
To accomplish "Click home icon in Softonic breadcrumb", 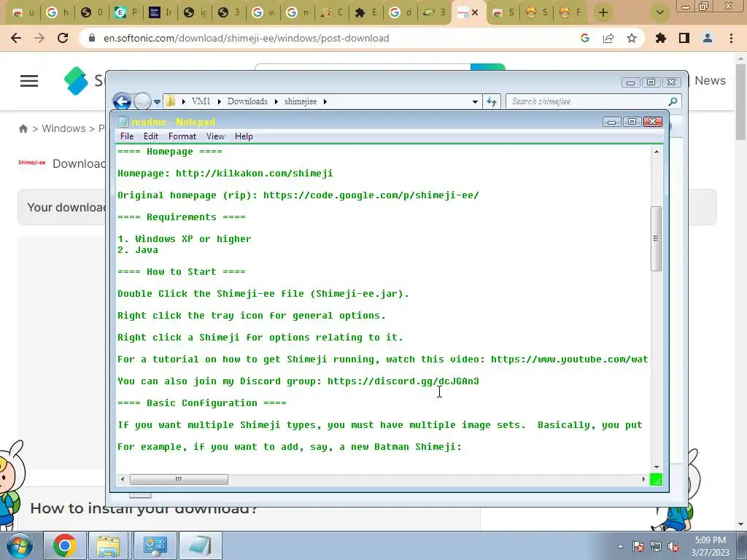I will [23, 128].
